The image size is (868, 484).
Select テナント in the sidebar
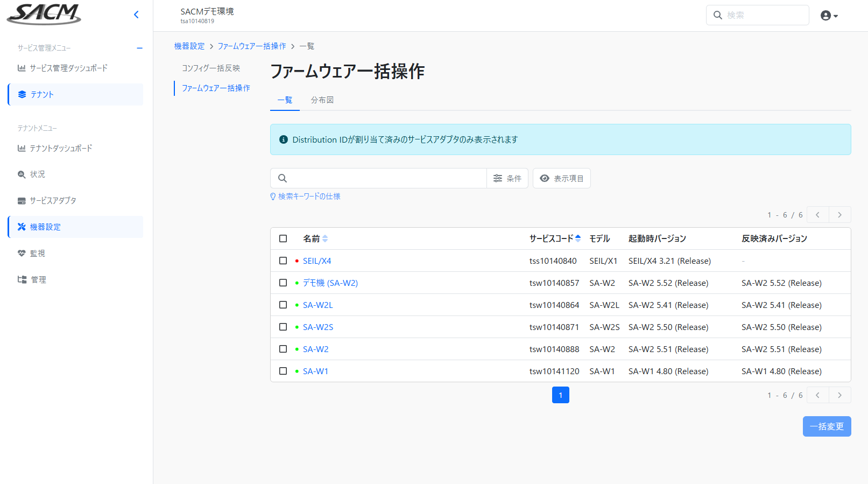click(x=75, y=94)
